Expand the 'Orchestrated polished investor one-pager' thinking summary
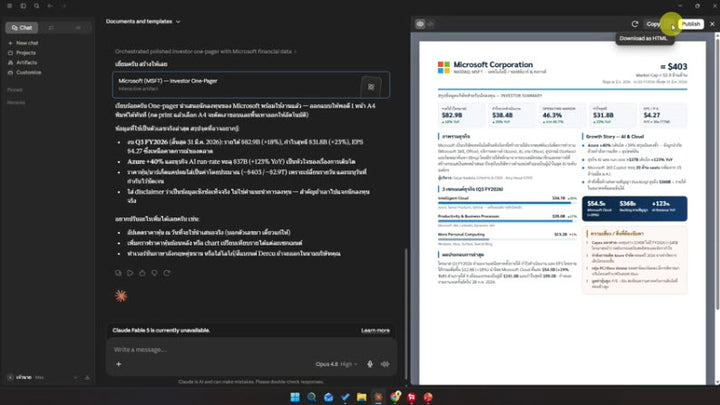Viewport: 720px width, 405px height. pos(205,51)
